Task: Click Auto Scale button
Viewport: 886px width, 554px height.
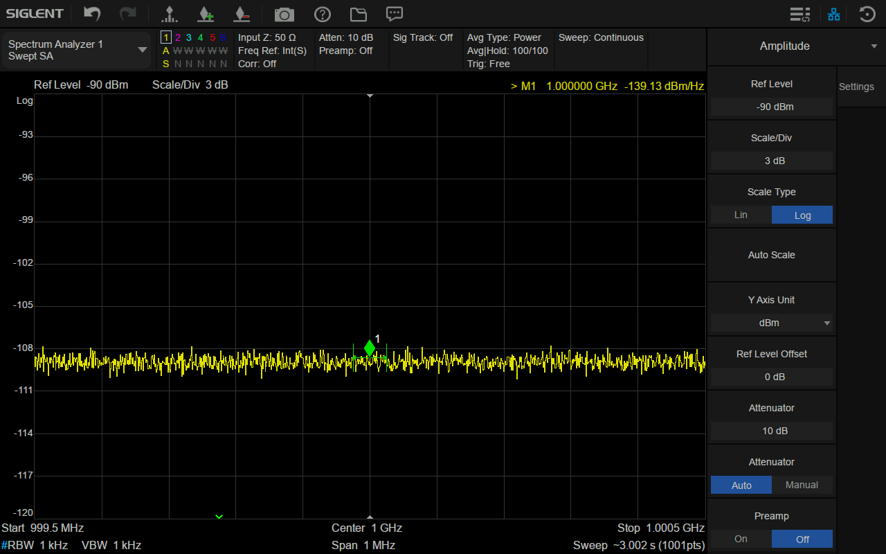Action: pos(771,255)
